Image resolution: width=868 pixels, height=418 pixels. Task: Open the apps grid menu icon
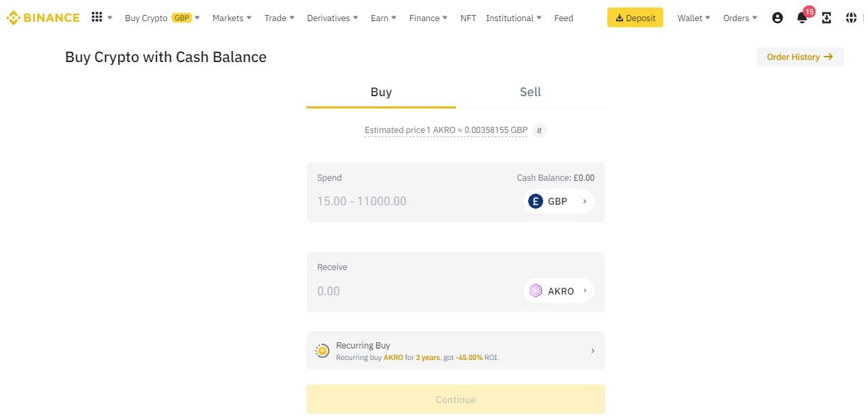coord(97,18)
